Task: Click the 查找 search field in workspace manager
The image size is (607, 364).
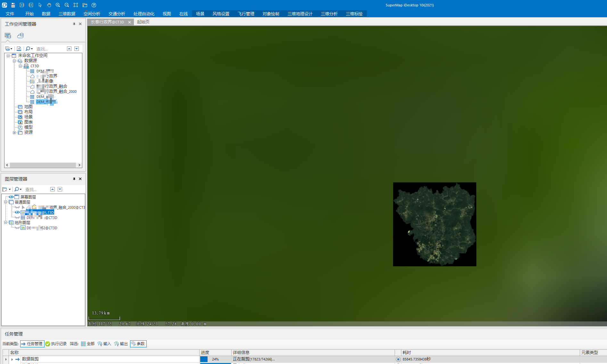Action: pos(50,49)
